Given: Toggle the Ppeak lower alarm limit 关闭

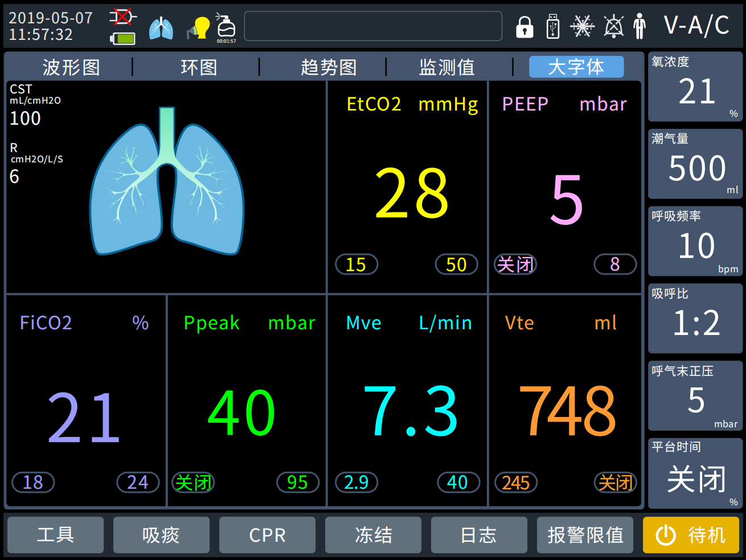Looking at the screenshot, I should (x=194, y=483).
